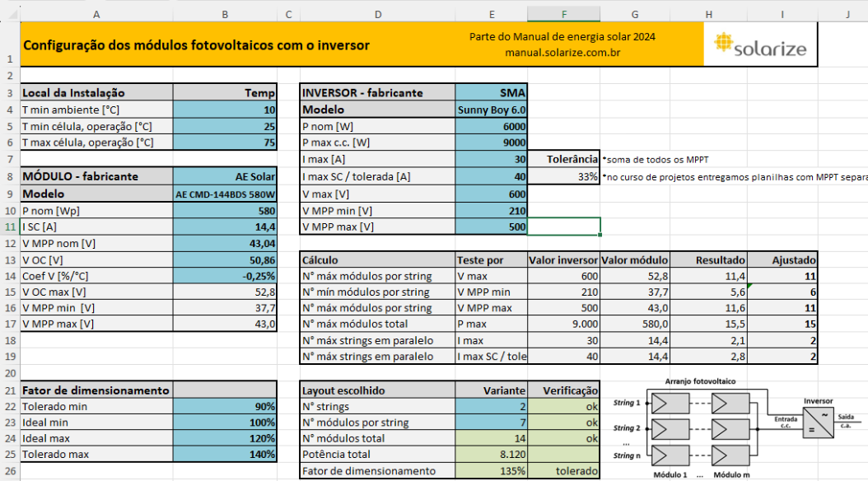Select the column F header
Screen dimensions: 868x481
(563, 15)
